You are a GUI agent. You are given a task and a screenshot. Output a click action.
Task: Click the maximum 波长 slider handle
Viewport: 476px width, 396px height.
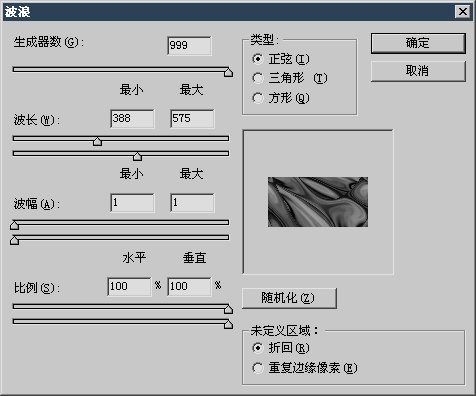(137, 156)
